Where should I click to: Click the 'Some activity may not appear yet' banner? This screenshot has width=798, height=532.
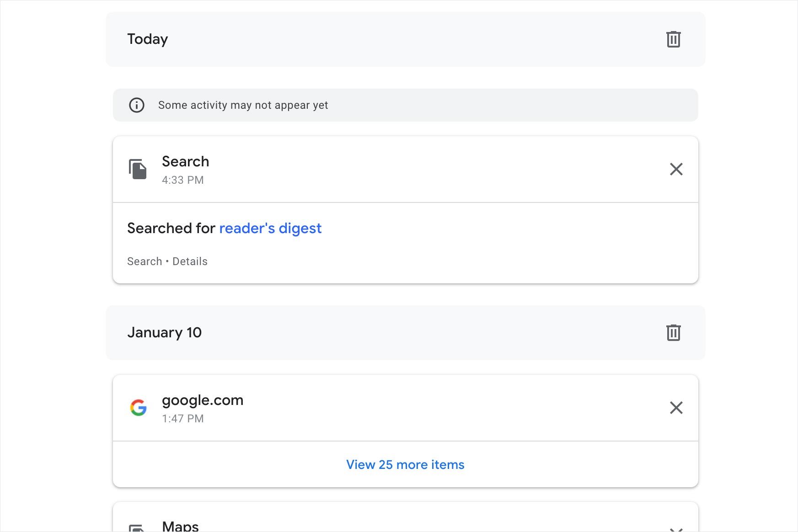click(243, 105)
